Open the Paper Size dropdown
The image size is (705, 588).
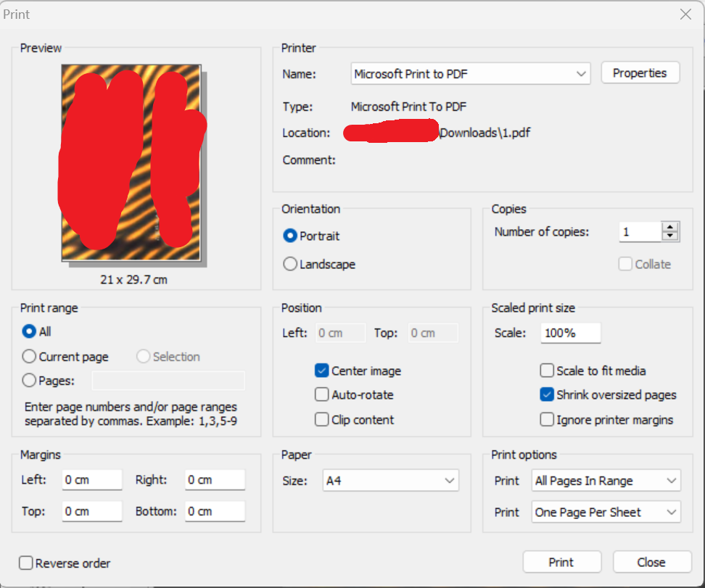click(391, 481)
